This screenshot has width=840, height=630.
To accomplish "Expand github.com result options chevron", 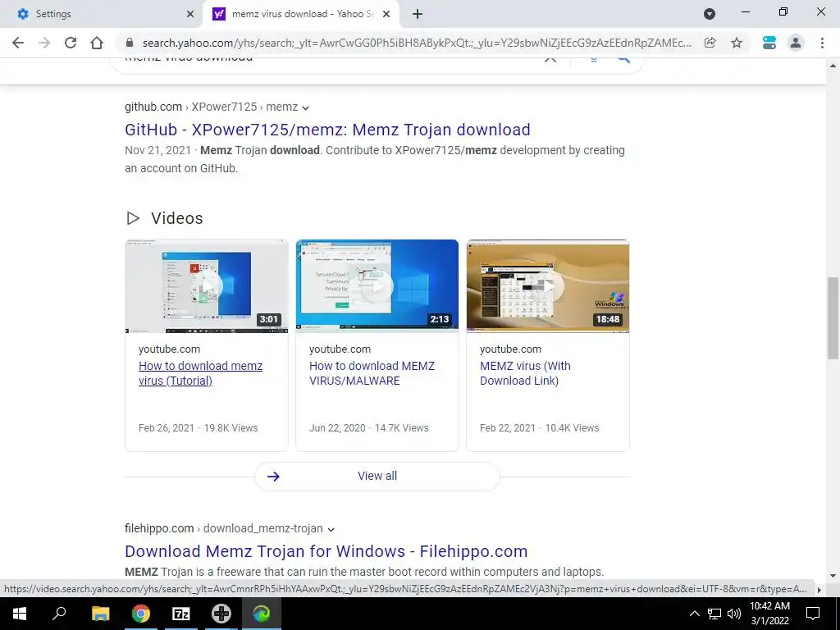I will click(305, 107).
